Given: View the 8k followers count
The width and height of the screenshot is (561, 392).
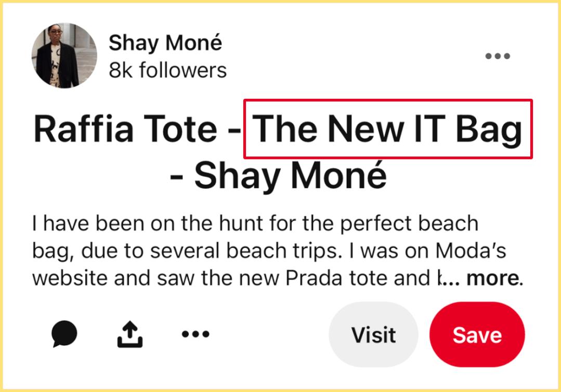Looking at the screenshot, I should (x=167, y=70).
